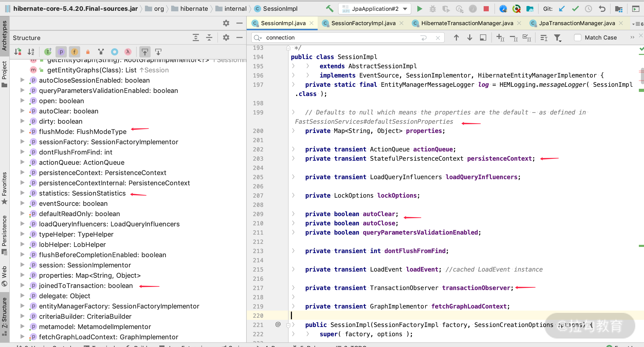Open the Structure panel settings gear
Viewport: 644px width, 347px height.
[x=226, y=37]
